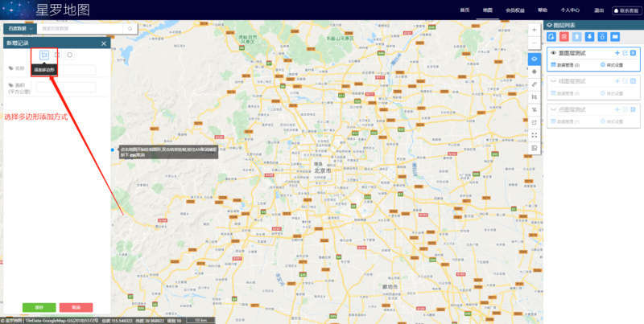The width and height of the screenshot is (644, 324).
Task: Select the area crop map tool
Action: click(x=535, y=96)
